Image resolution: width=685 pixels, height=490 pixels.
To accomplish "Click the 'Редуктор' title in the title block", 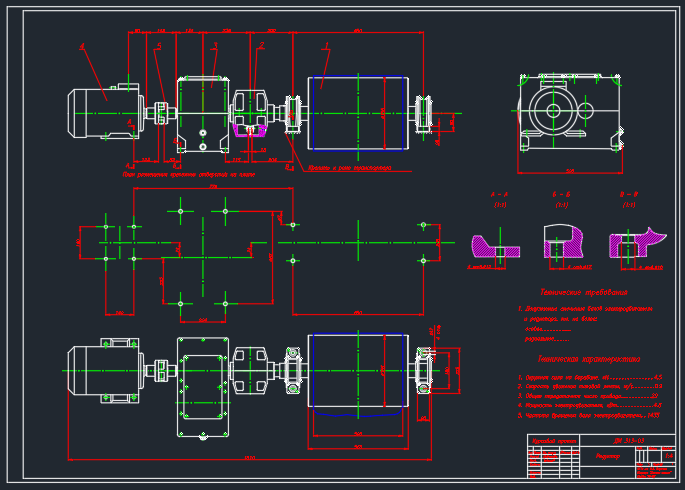I will click(608, 456).
